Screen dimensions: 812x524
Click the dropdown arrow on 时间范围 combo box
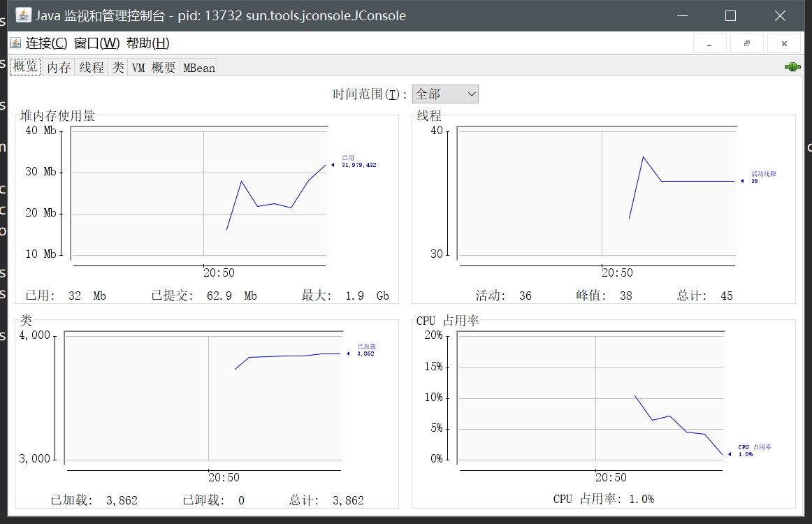point(471,94)
